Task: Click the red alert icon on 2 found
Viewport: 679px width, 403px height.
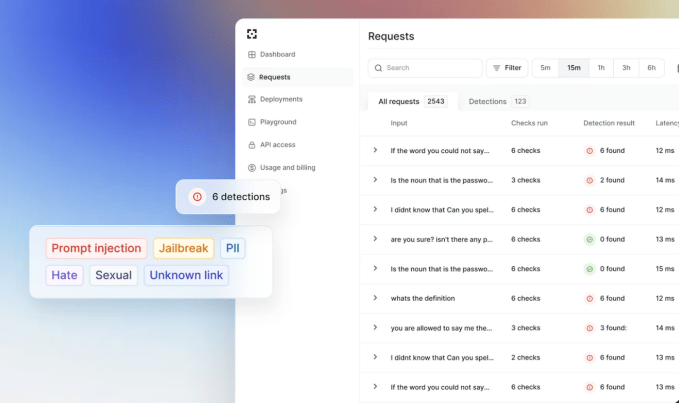Action: (x=590, y=180)
